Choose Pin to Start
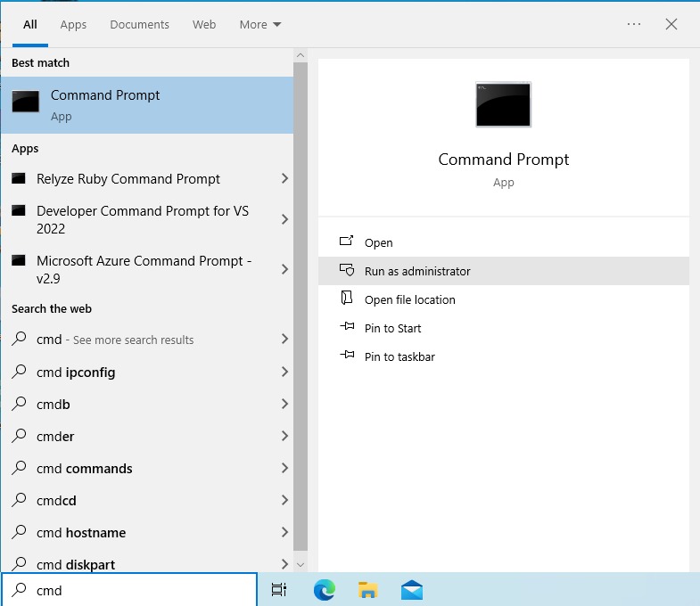 (x=504, y=328)
